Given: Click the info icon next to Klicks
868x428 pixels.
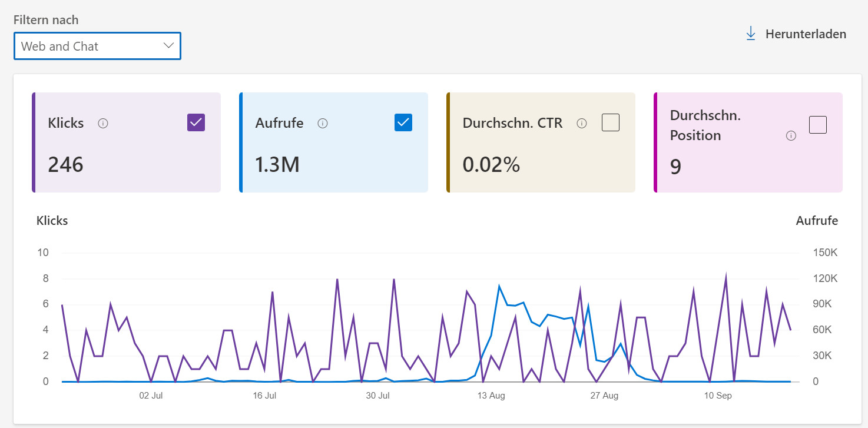Looking at the screenshot, I should (x=103, y=123).
